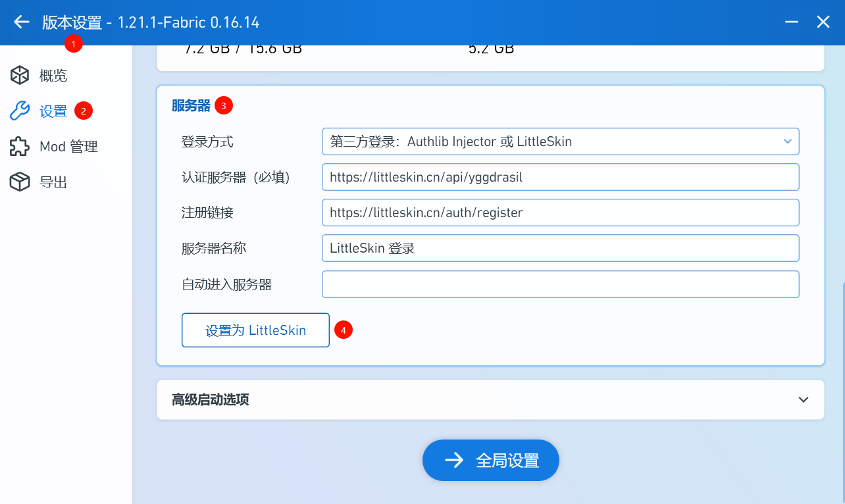Close the version settings window
845x504 pixels.
tap(823, 22)
